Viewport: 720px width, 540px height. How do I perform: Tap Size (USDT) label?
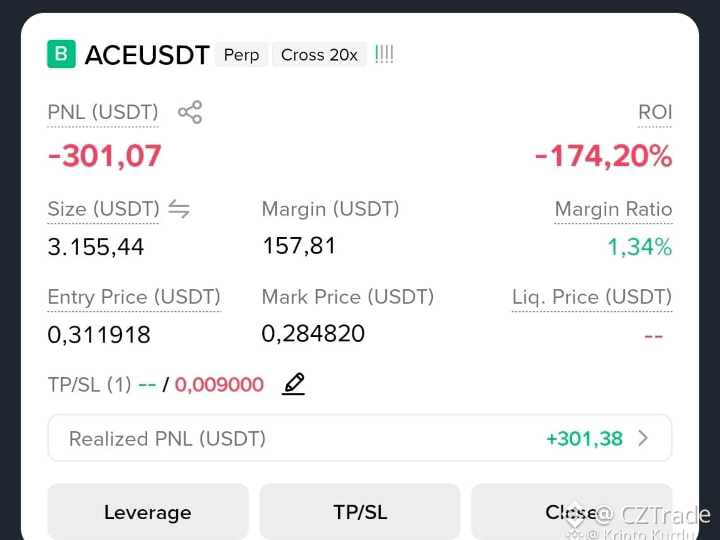tap(103, 209)
